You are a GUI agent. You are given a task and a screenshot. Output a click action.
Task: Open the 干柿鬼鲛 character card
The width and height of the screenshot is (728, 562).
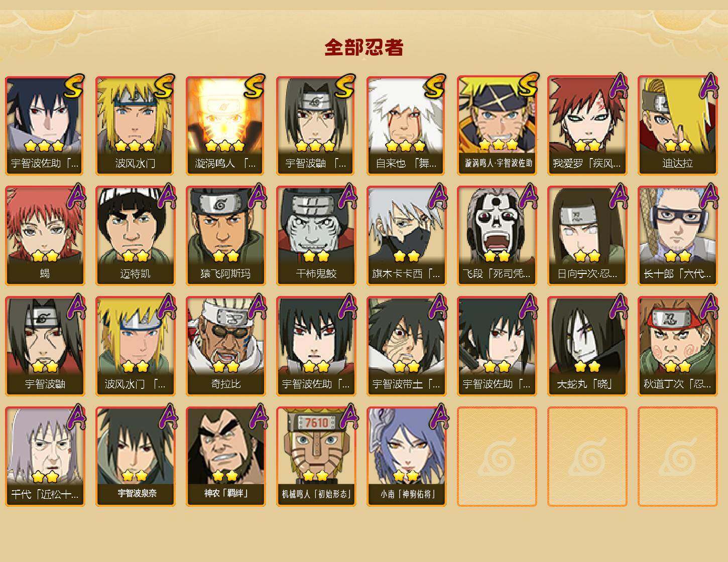[316, 236]
